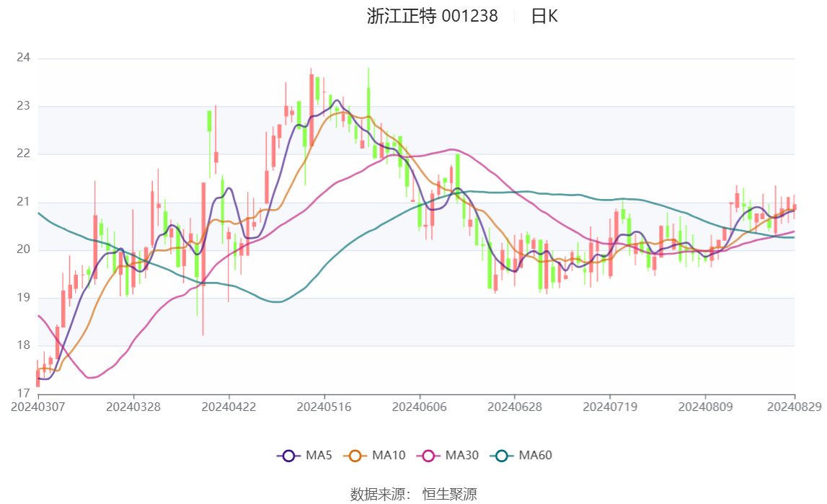Image resolution: width=827 pixels, height=504 pixels.
Task: Click x-axis date label 20240719
Action: tap(610, 407)
